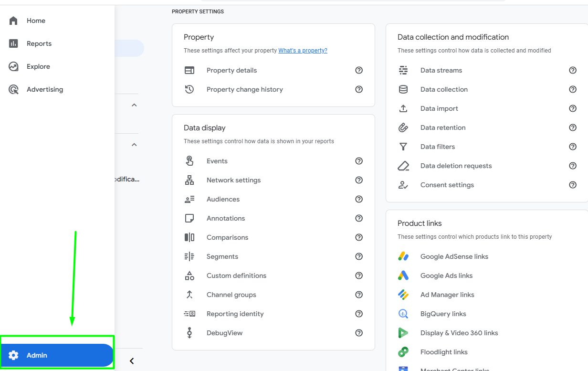
Task: Click the Data filters funnel icon
Action: pyautogui.click(x=403, y=147)
